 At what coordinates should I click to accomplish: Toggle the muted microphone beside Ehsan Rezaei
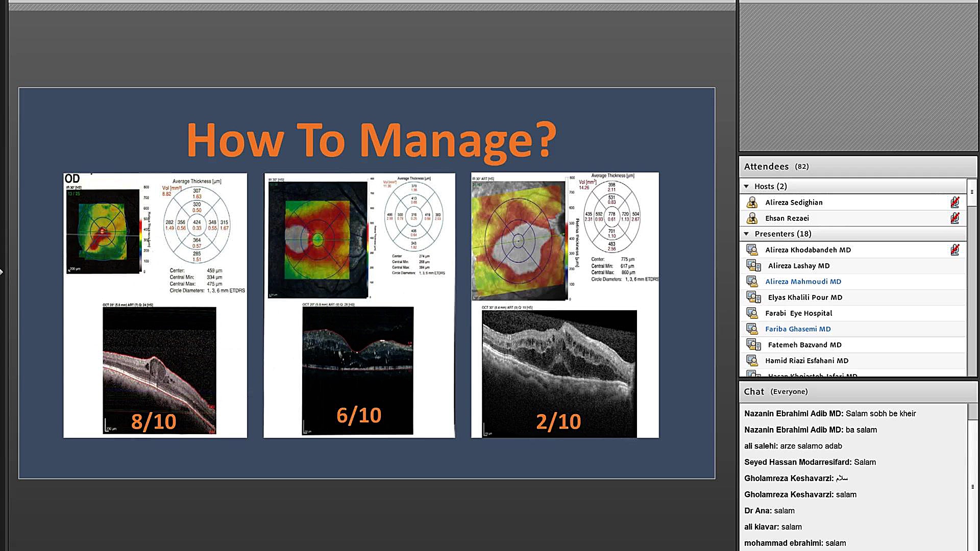954,218
